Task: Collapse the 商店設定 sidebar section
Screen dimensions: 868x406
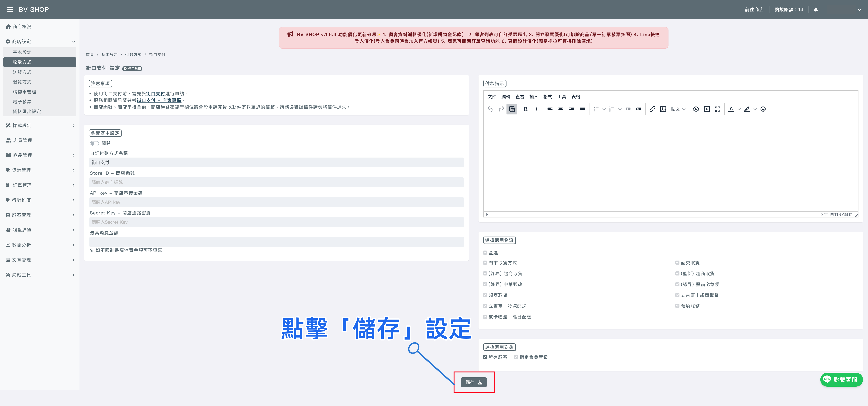Action: 40,41
